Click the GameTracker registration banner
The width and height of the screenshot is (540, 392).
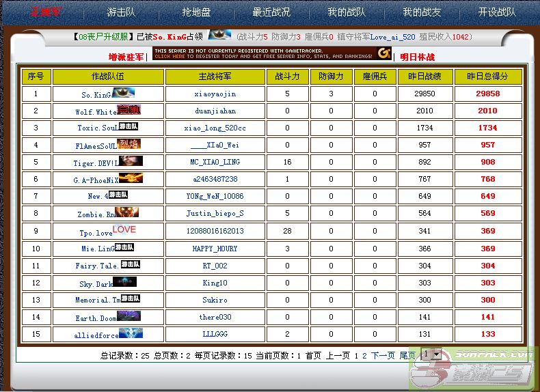click(x=272, y=53)
